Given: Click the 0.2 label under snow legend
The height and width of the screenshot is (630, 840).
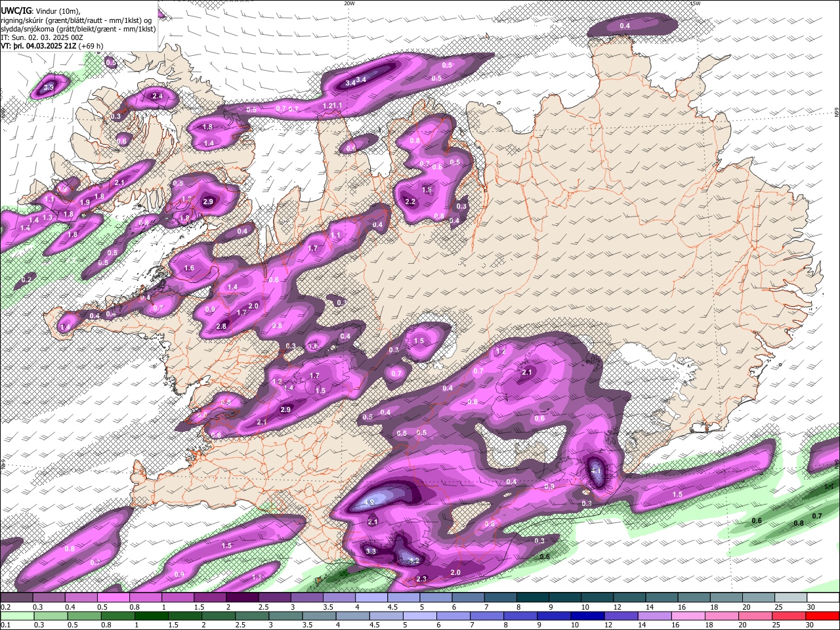Looking at the screenshot, I should tap(5, 607).
